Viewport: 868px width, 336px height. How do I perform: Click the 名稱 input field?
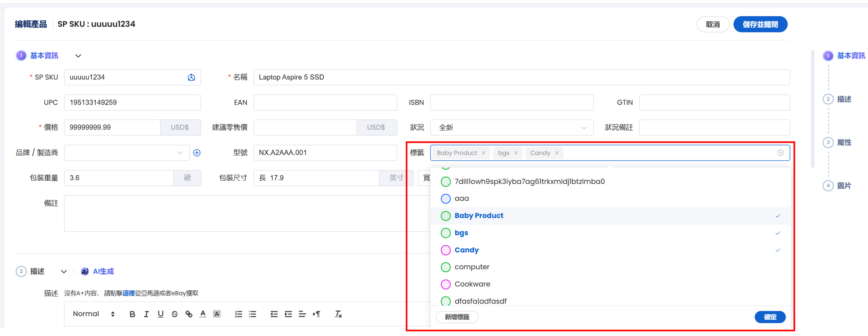point(522,77)
